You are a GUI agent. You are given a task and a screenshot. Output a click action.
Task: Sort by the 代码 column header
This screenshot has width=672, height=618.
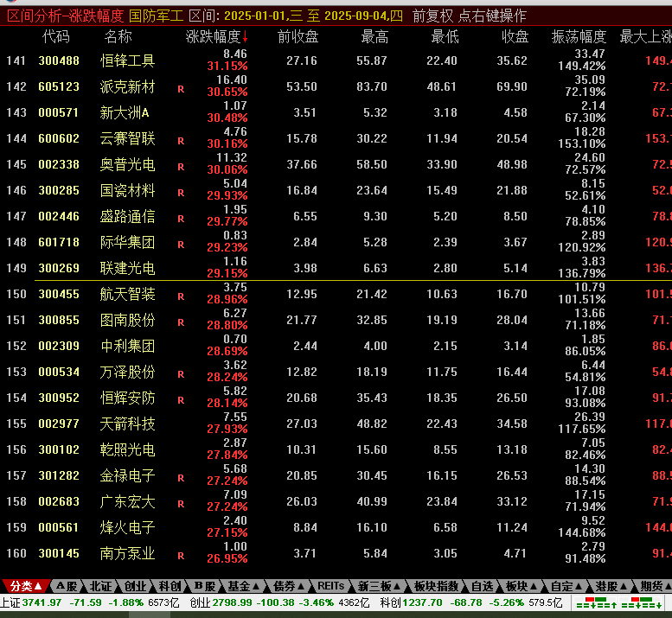[x=55, y=37]
